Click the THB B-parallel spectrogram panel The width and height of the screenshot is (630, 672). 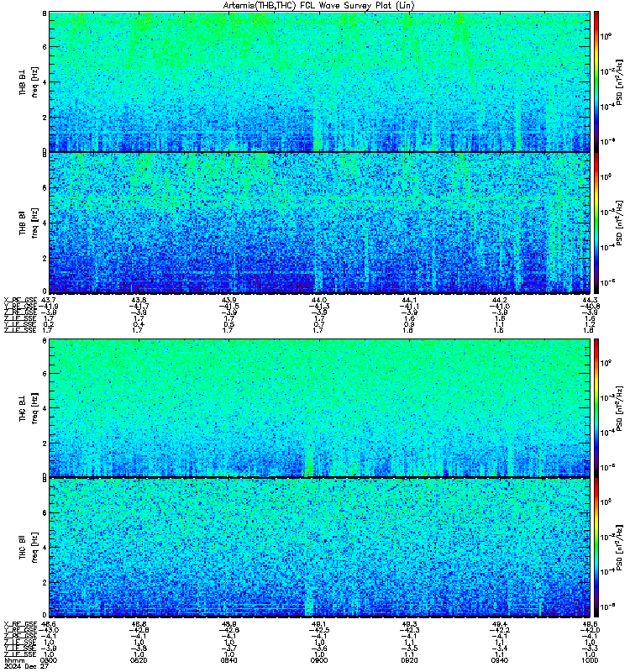(319, 223)
